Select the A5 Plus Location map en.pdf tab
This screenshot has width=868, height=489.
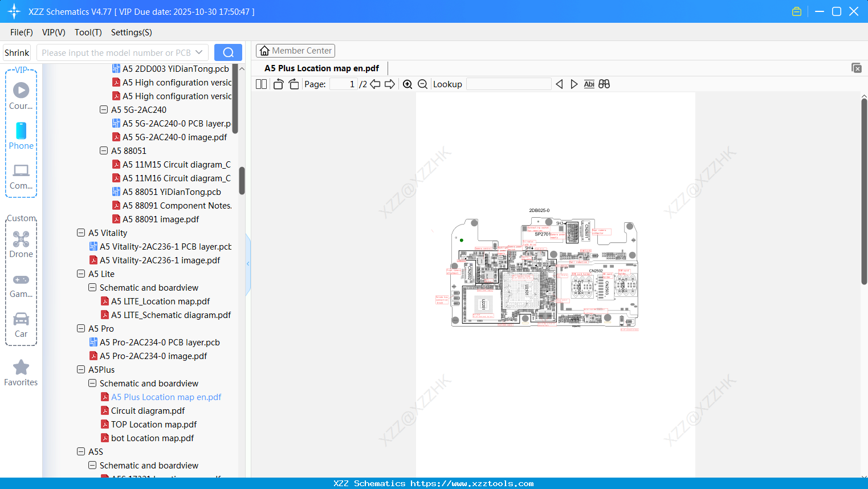(321, 68)
